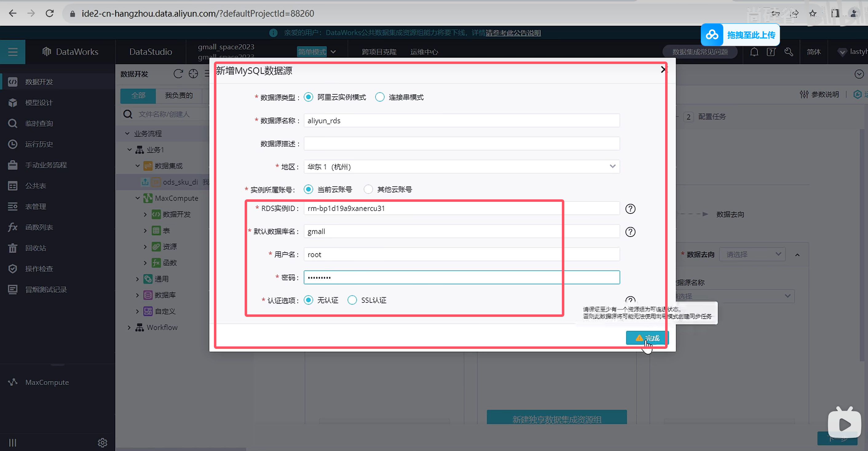
Task: Collapse the MaxCompute tree node
Action: click(137, 198)
